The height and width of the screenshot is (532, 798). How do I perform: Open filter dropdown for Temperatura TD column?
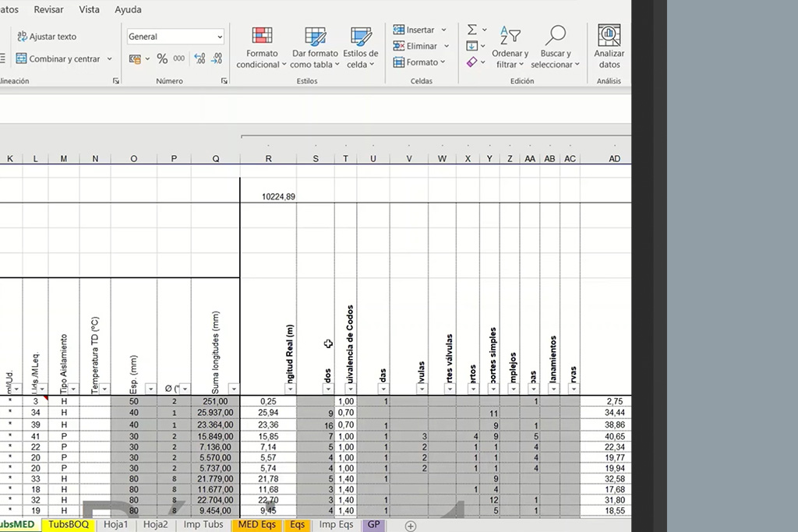coord(104,389)
